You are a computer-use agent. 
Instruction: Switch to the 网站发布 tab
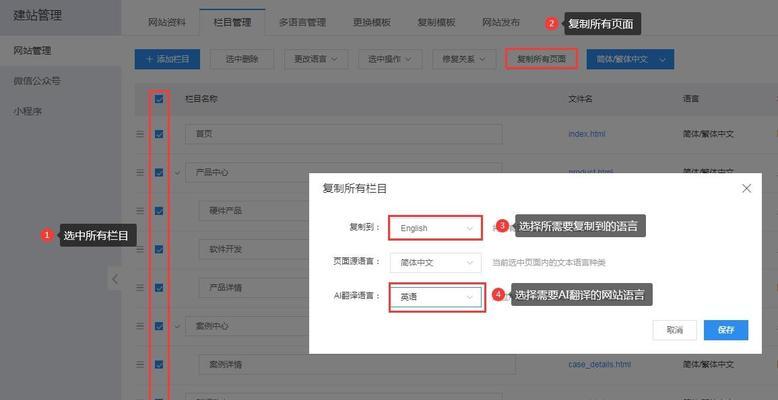point(501,22)
